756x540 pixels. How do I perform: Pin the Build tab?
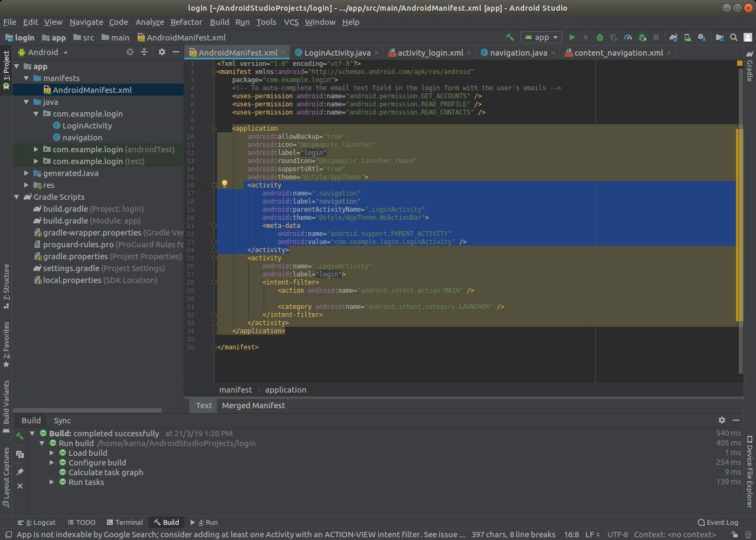click(20, 471)
